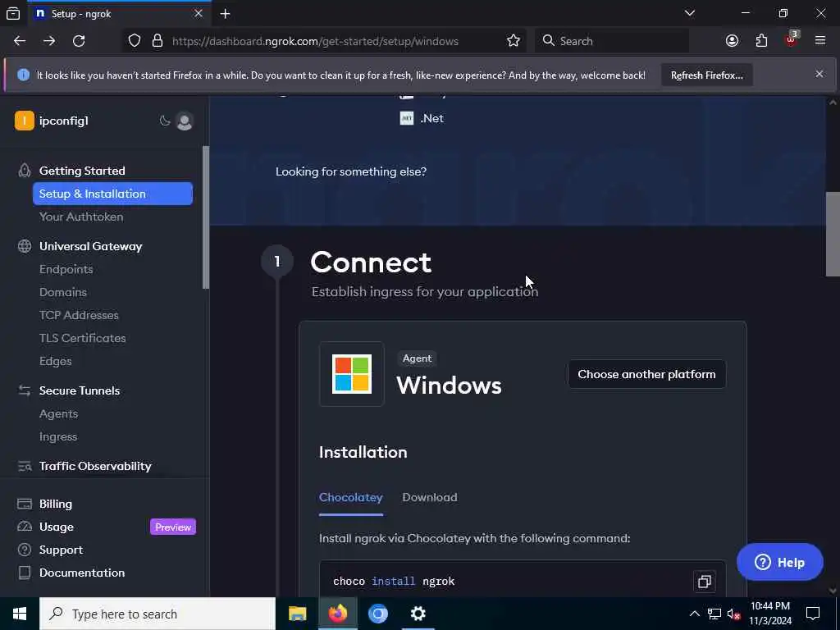The image size is (840, 630).
Task: Open Settings gear in the taskbar
Action: (418, 614)
